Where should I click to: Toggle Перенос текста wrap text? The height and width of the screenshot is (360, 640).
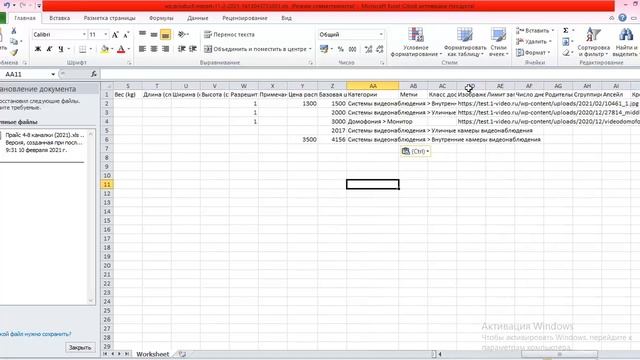pyautogui.click(x=229, y=35)
